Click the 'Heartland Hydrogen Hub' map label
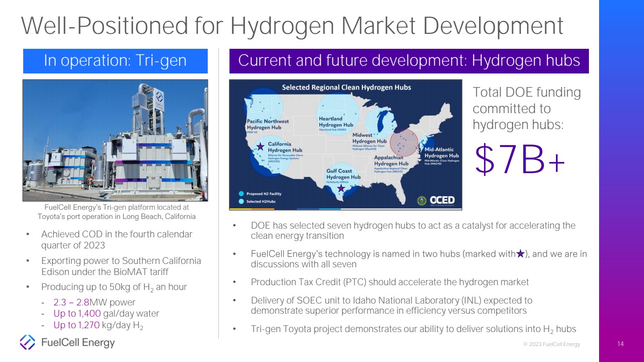Image resolution: width=644 pixels, height=362 pixels. 336,122
